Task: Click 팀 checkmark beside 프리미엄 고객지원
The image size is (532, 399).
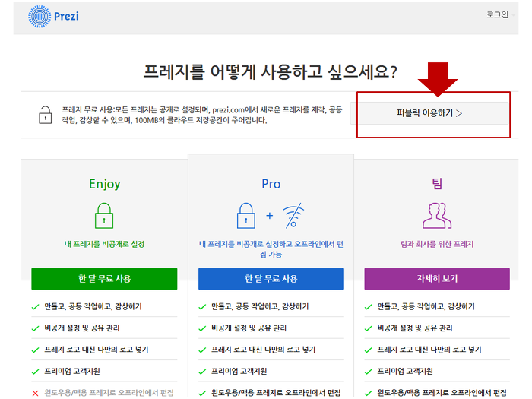Action: tap(369, 372)
